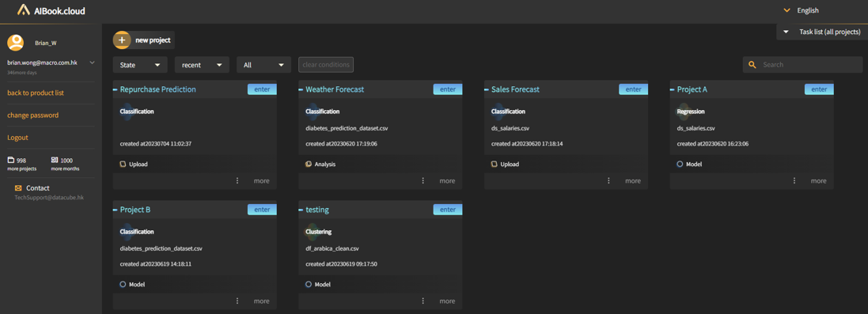Image resolution: width=868 pixels, height=314 pixels.
Task: Click more on Repurchase Prediction card
Action: tap(262, 180)
